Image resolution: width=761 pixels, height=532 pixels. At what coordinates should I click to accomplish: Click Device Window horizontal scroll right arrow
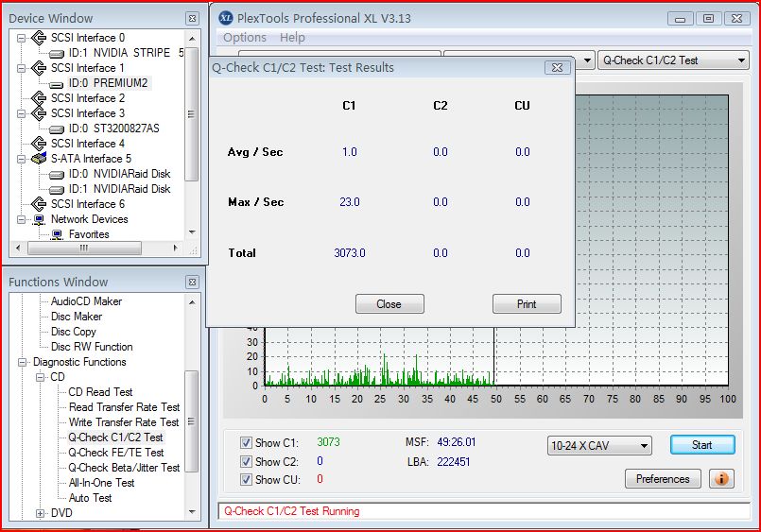pyautogui.click(x=175, y=249)
